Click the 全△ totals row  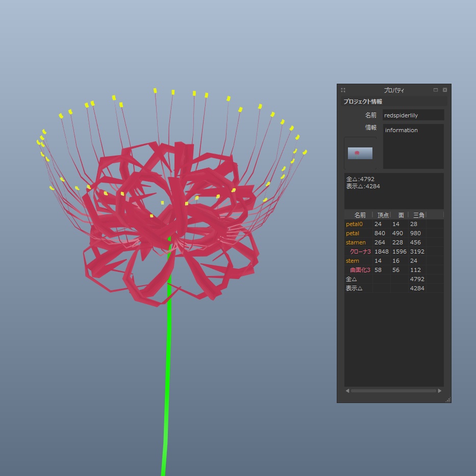click(352, 279)
